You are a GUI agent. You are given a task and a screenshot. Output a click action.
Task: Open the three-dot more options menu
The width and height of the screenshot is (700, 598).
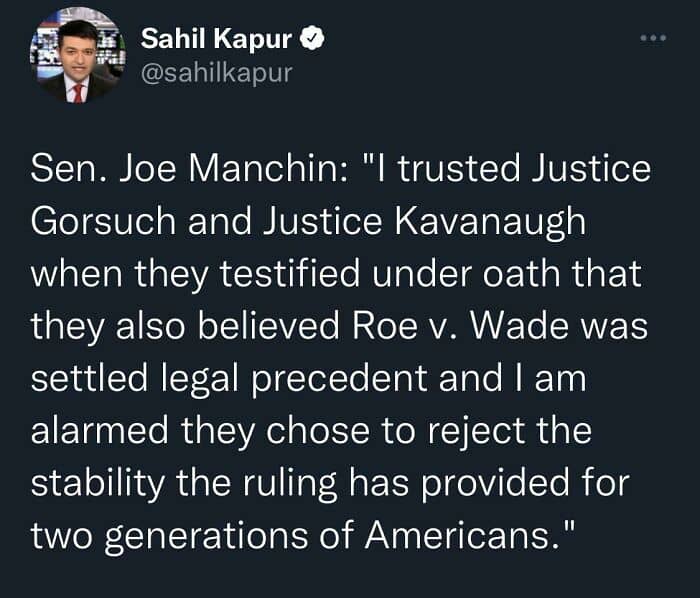(x=652, y=39)
